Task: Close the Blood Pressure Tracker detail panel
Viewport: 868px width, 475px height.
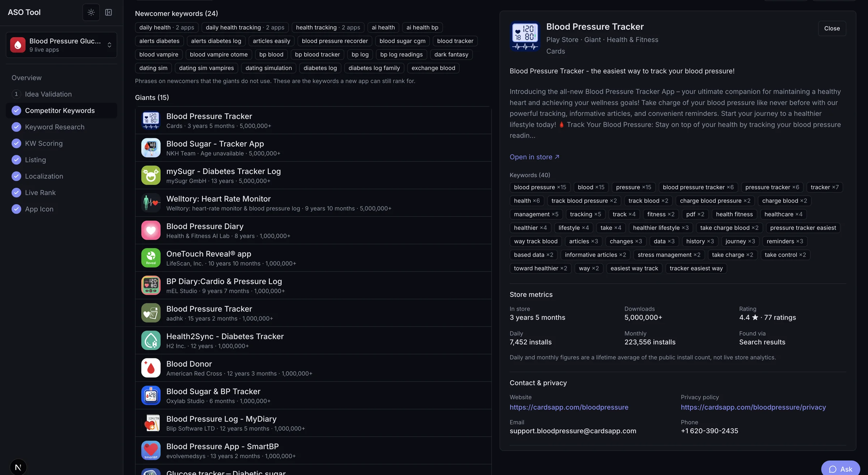Action: 832,29
